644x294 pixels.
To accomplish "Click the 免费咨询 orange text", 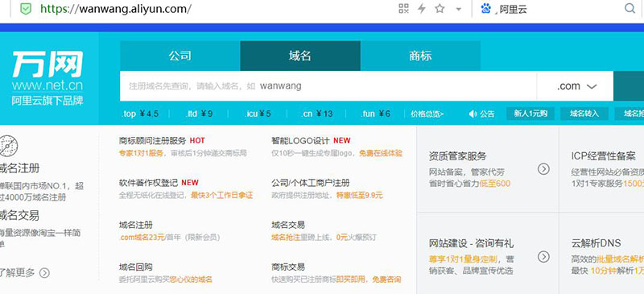I will (x=386, y=280).
